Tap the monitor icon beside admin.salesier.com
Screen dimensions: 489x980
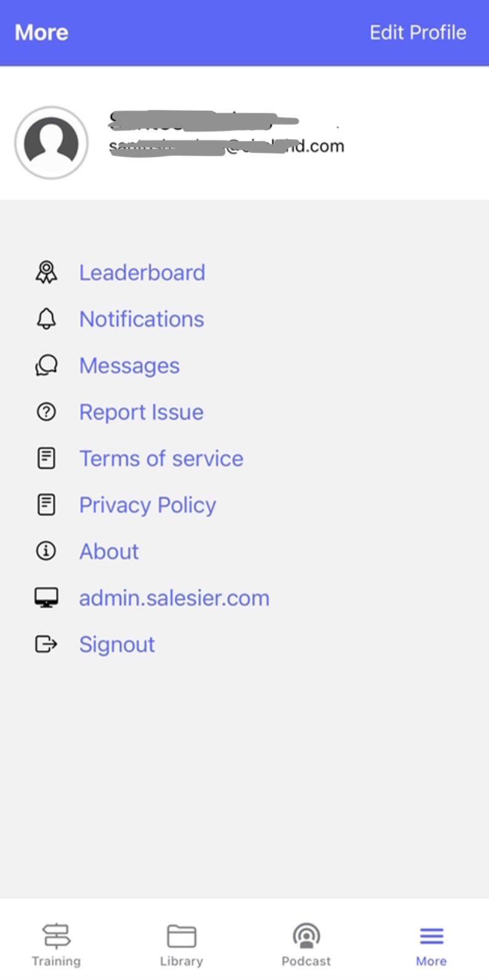click(x=46, y=598)
